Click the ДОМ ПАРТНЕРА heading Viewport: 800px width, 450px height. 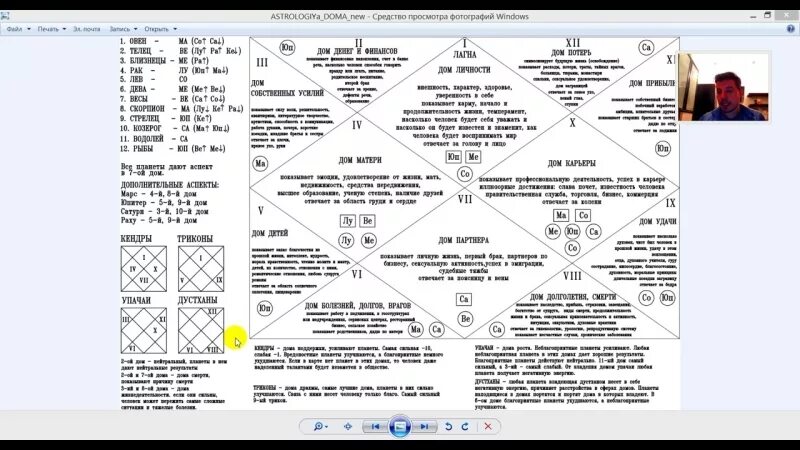(463, 240)
